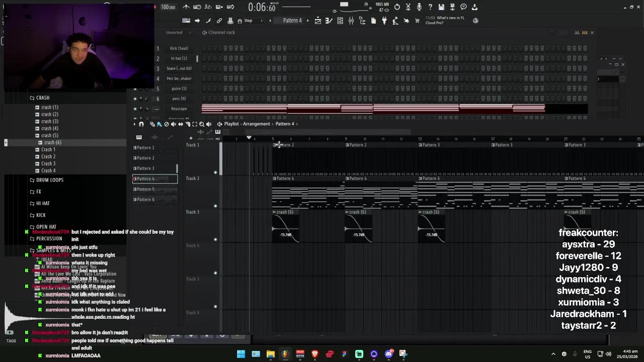Image resolution: width=644 pixels, height=362 pixels.
Task: Toggle mute for Keyscape channel
Action: pyautogui.click(x=134, y=109)
